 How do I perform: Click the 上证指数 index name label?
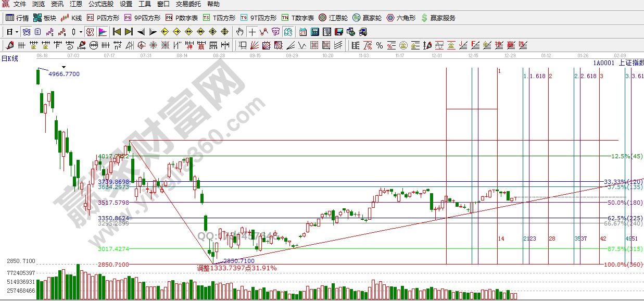pos(630,63)
